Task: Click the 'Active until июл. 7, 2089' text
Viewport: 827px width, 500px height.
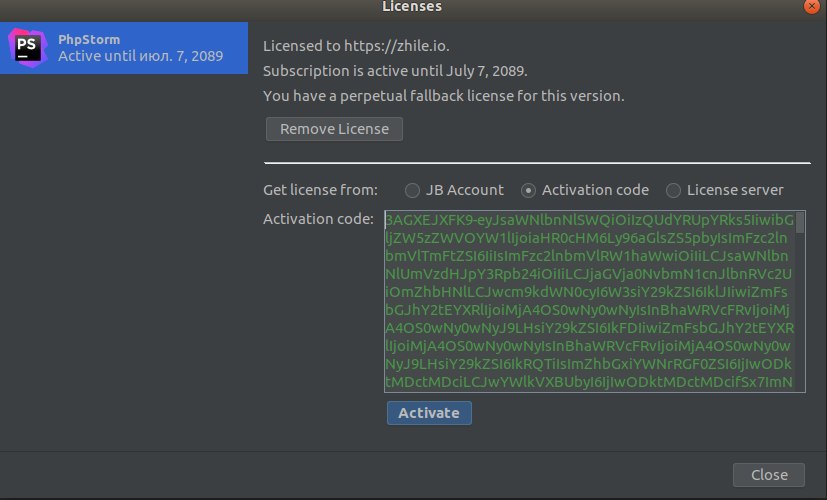Action: point(140,56)
